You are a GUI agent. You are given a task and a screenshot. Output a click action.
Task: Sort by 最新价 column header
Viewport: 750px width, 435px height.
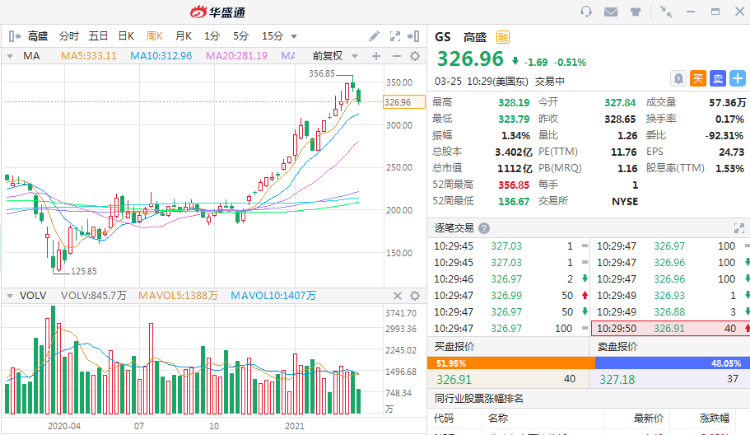(649, 418)
